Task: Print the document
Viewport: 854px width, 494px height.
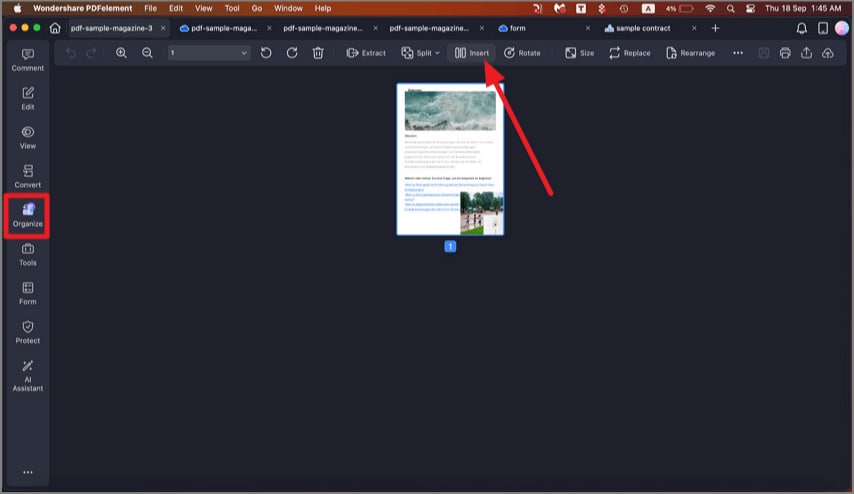Action: [x=785, y=53]
